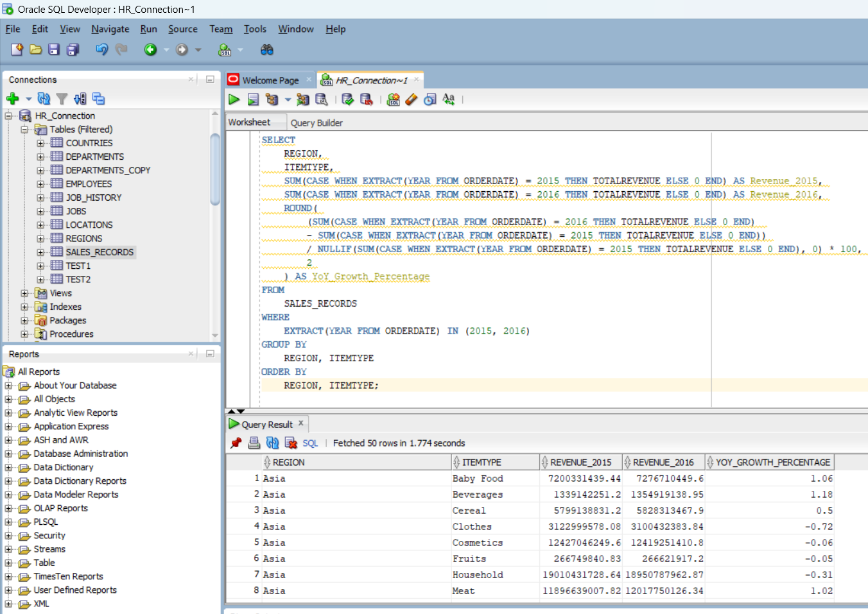Expand the Data Dictionary Reports entry

point(8,481)
